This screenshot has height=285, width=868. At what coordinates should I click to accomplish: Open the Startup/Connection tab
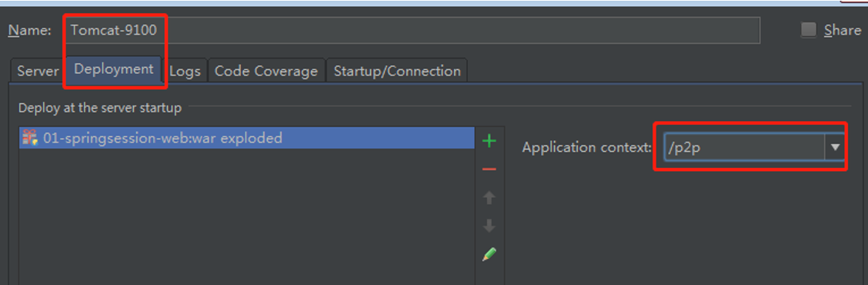(397, 71)
